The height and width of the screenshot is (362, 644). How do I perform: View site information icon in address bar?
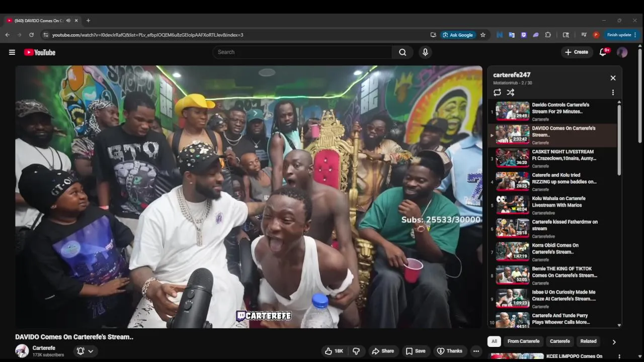pos(46,35)
